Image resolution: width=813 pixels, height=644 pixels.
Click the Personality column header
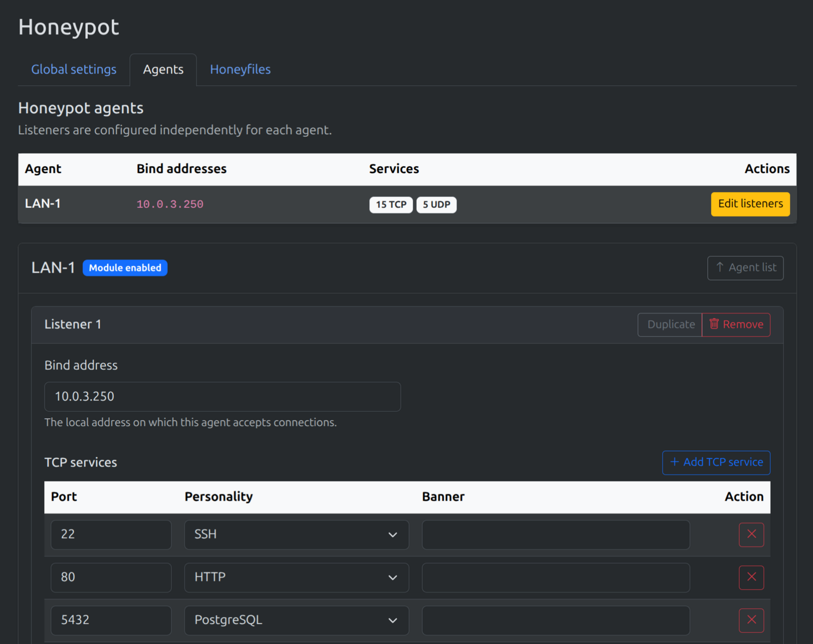pyautogui.click(x=218, y=497)
